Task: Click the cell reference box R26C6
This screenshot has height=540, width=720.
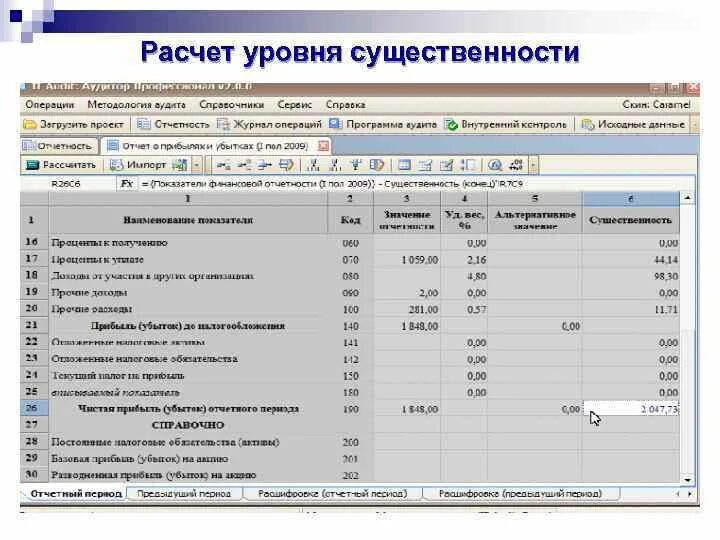Action: pyautogui.click(x=66, y=184)
